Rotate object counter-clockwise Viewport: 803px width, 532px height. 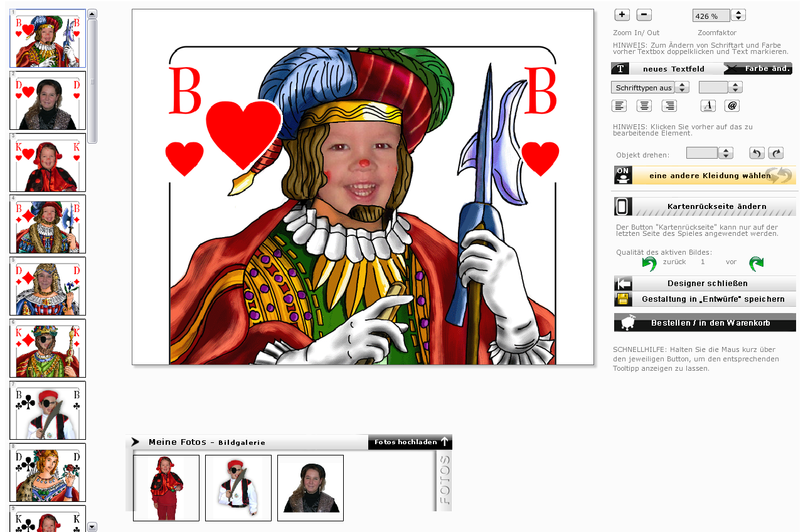(x=757, y=153)
